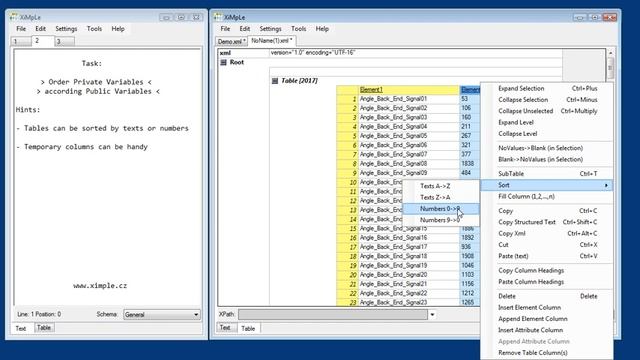Click Remove Table Column(s)

click(x=547, y=353)
